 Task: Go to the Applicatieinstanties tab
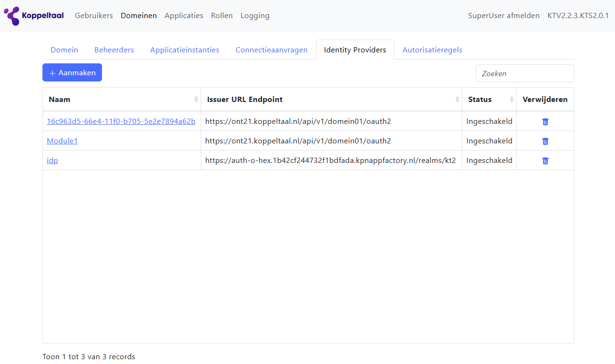click(184, 50)
